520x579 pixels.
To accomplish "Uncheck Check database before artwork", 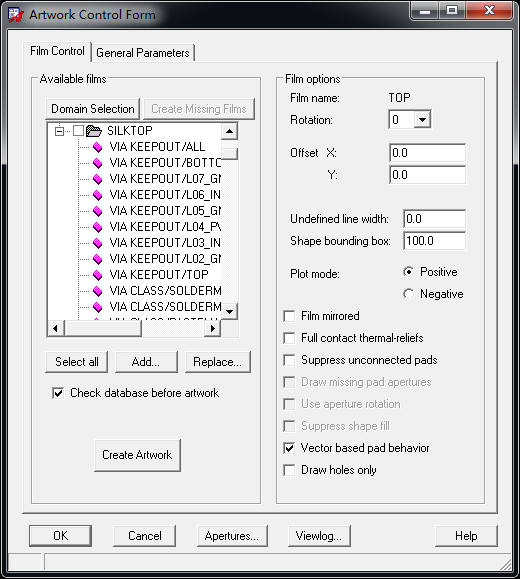I will point(58,393).
